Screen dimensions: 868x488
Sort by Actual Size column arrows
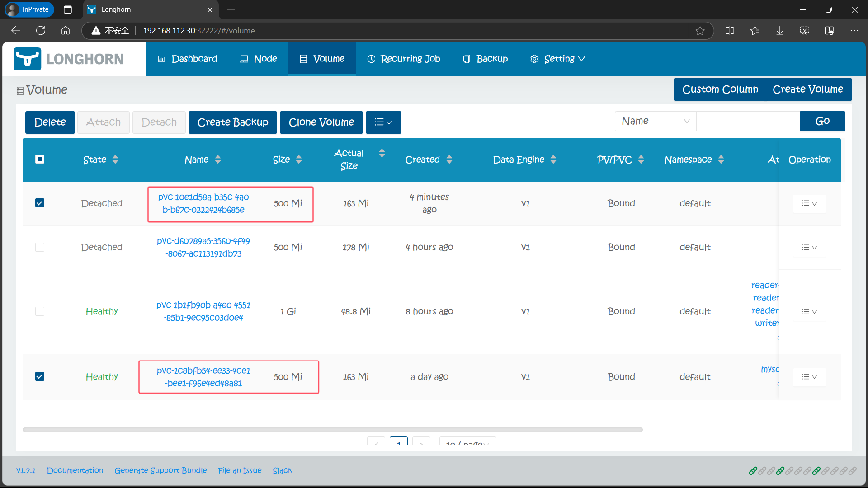tap(382, 153)
